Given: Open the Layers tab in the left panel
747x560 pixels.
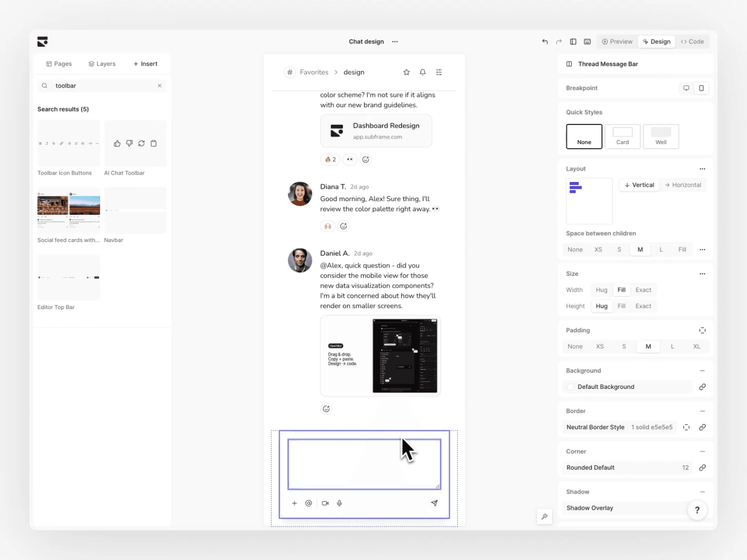Looking at the screenshot, I should [x=102, y=63].
